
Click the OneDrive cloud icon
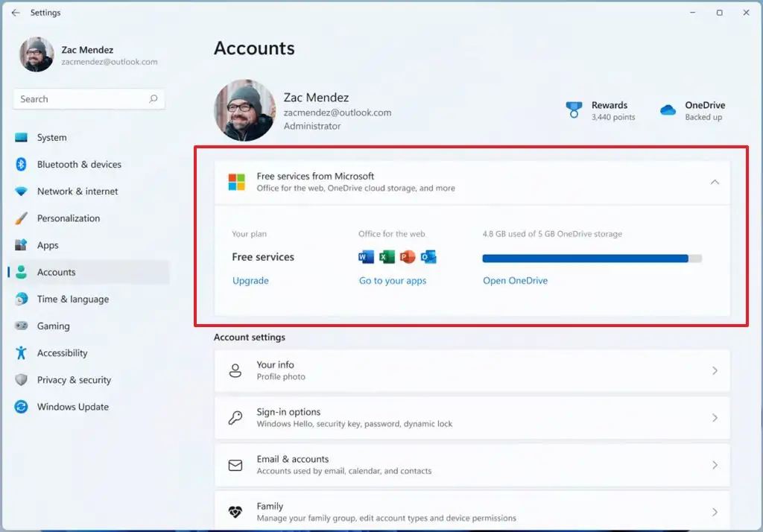(x=668, y=110)
